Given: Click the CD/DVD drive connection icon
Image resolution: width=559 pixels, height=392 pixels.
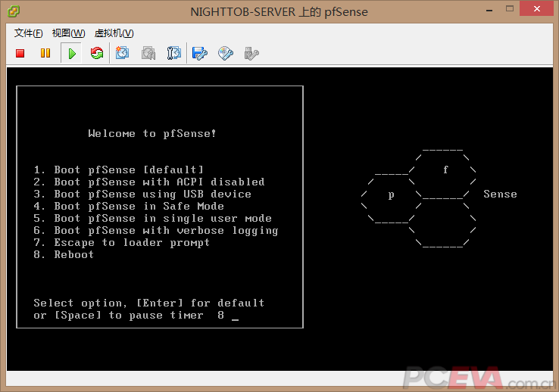Looking at the screenshot, I should coord(226,53).
